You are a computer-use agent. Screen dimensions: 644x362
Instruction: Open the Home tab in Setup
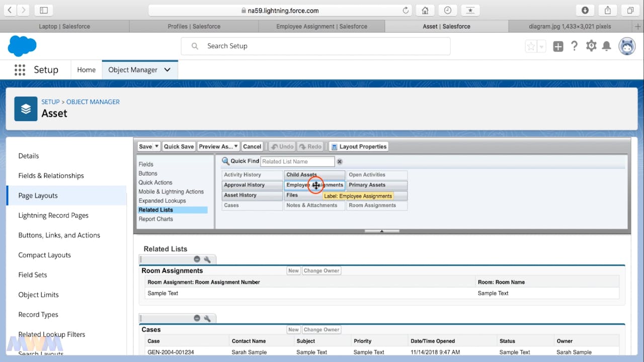point(86,70)
